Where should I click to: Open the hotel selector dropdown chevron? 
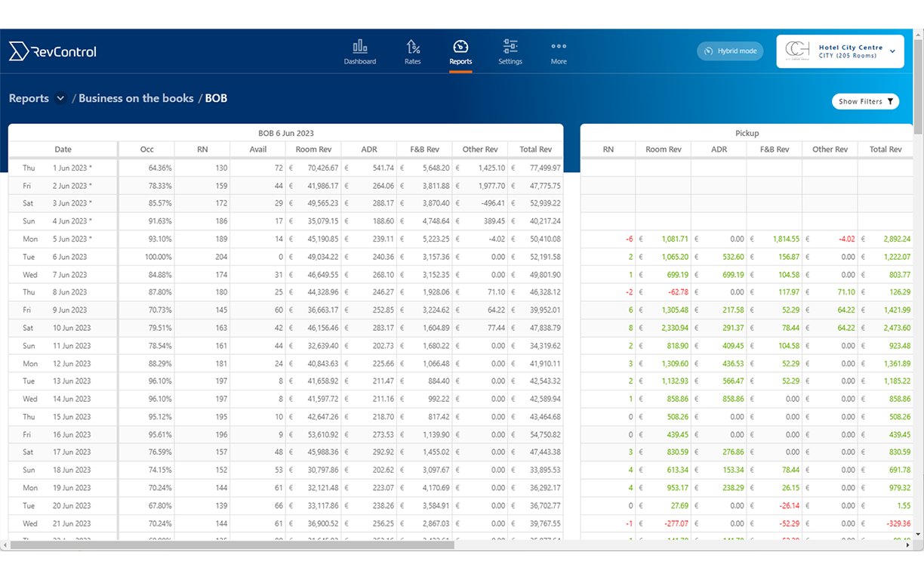click(x=894, y=51)
